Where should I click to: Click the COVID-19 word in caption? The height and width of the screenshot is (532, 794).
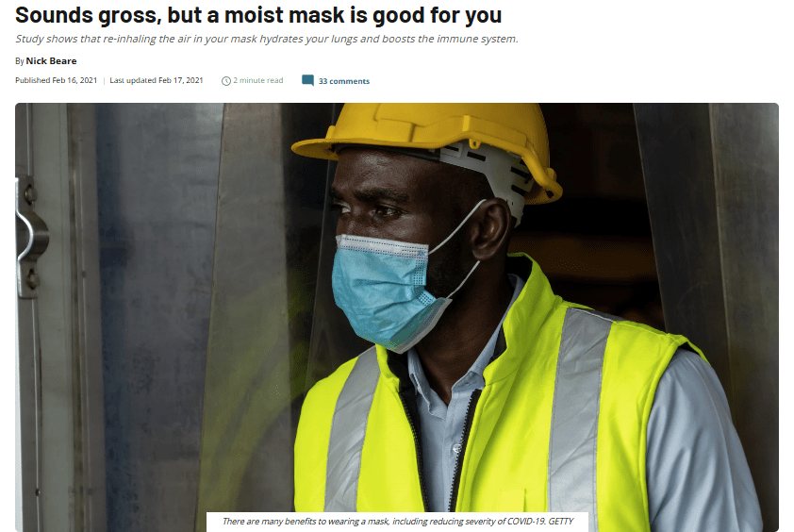coord(526,522)
